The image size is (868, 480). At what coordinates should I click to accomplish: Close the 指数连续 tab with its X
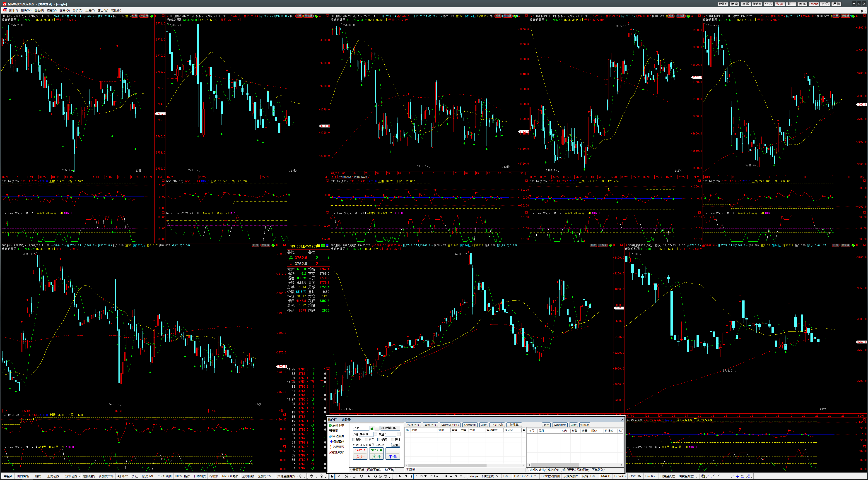497,476
